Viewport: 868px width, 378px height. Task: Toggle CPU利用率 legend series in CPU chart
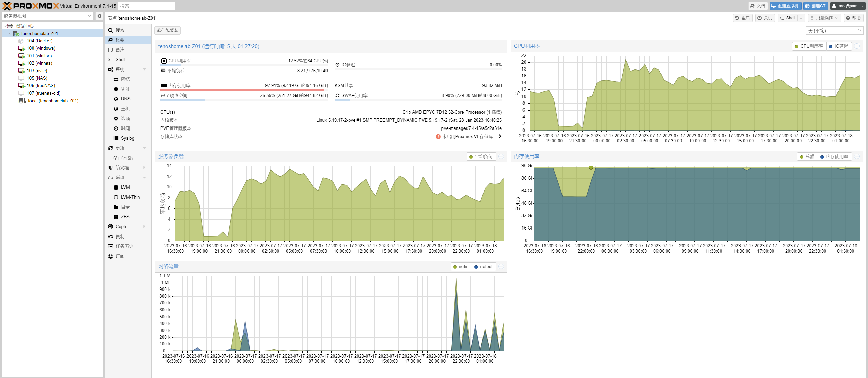point(809,46)
